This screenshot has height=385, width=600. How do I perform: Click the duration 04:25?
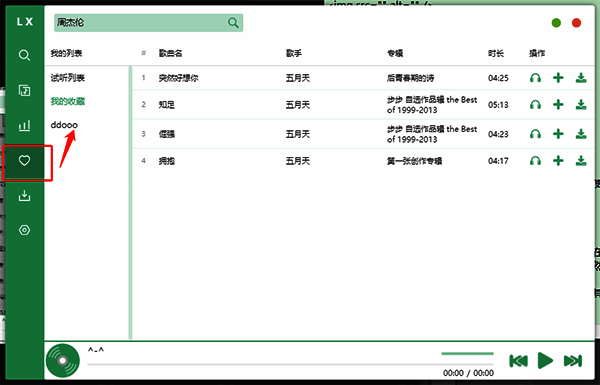click(498, 78)
